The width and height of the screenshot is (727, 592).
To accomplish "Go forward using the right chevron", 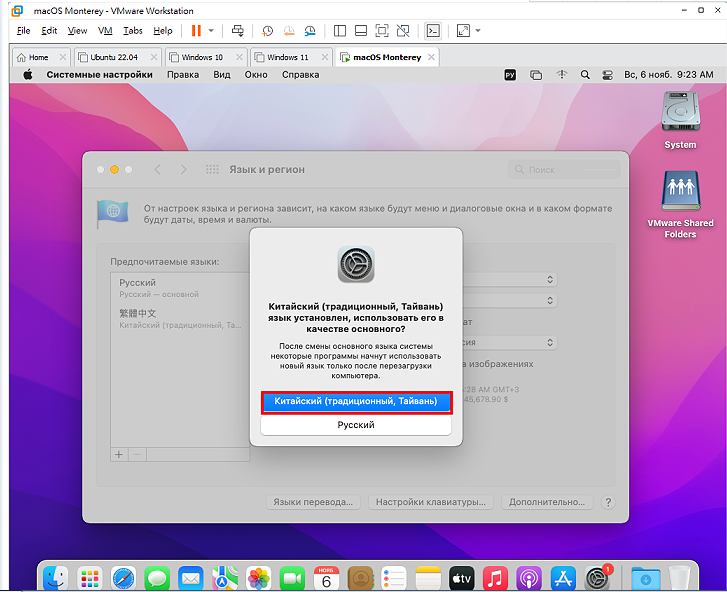I will point(184,170).
